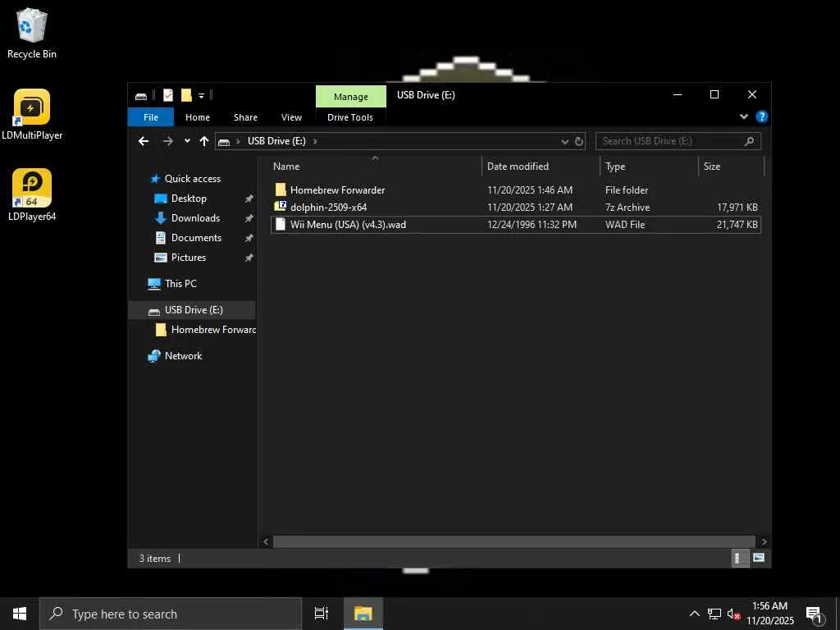Expand the ribbon with the chevron
Screen dimensions: 840x630
pos(743,116)
